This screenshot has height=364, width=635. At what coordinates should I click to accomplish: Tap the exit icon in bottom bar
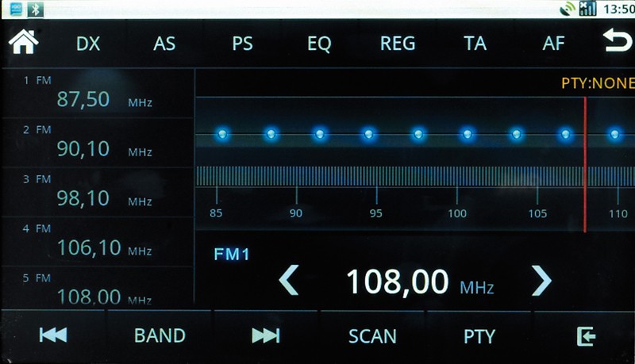coord(586,336)
